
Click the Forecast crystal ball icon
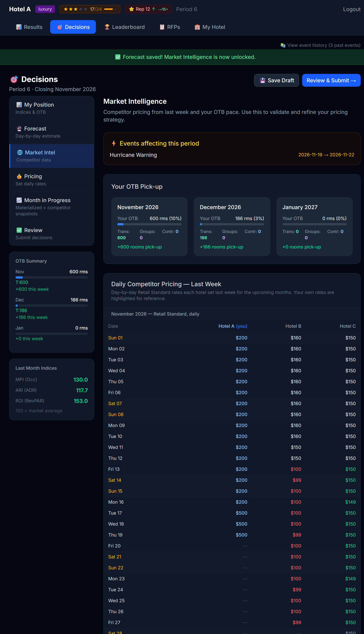pos(19,129)
